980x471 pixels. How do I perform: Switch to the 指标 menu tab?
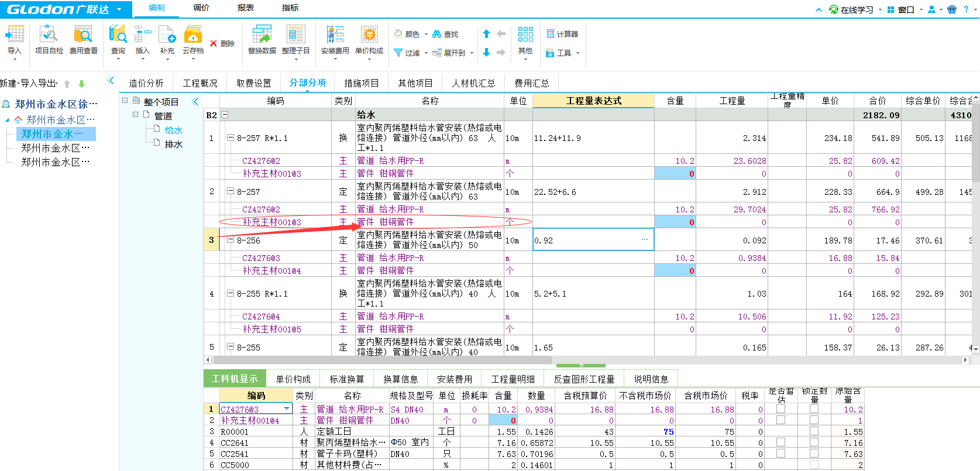290,8
